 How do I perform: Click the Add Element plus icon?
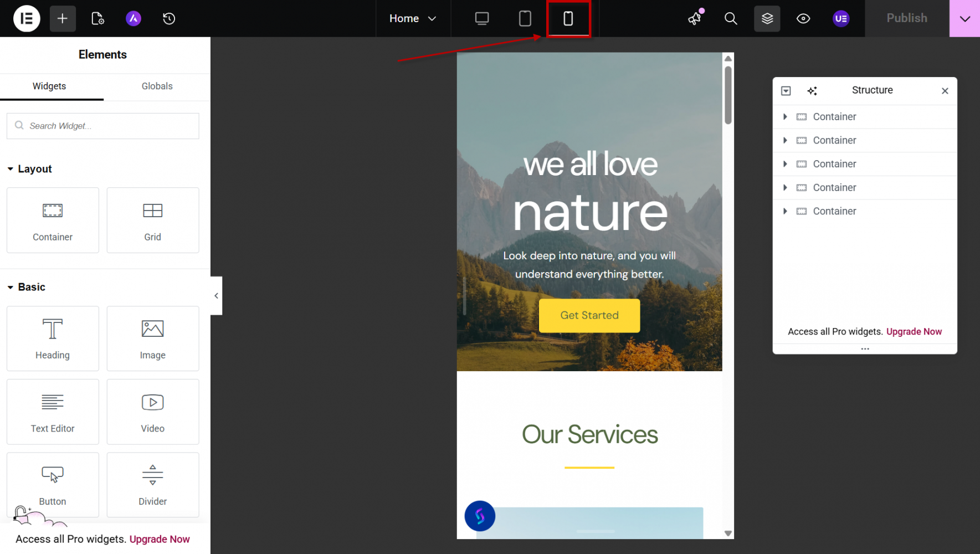point(63,18)
